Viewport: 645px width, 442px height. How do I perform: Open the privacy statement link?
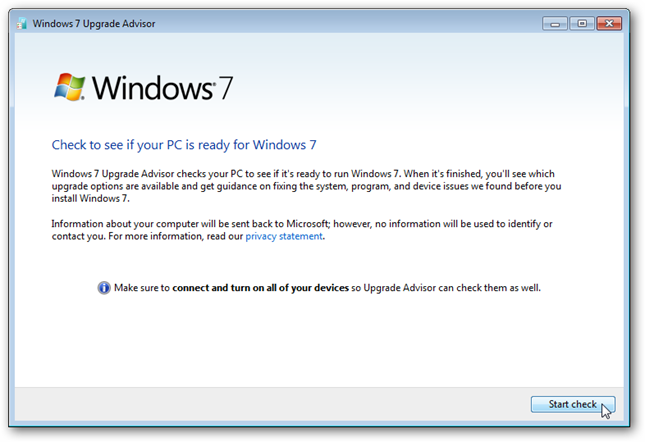click(284, 236)
